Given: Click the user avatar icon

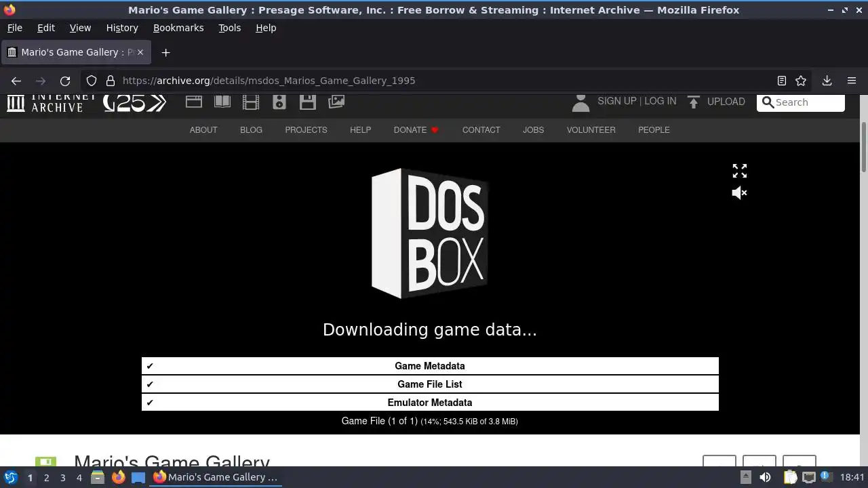Looking at the screenshot, I should coord(580,103).
